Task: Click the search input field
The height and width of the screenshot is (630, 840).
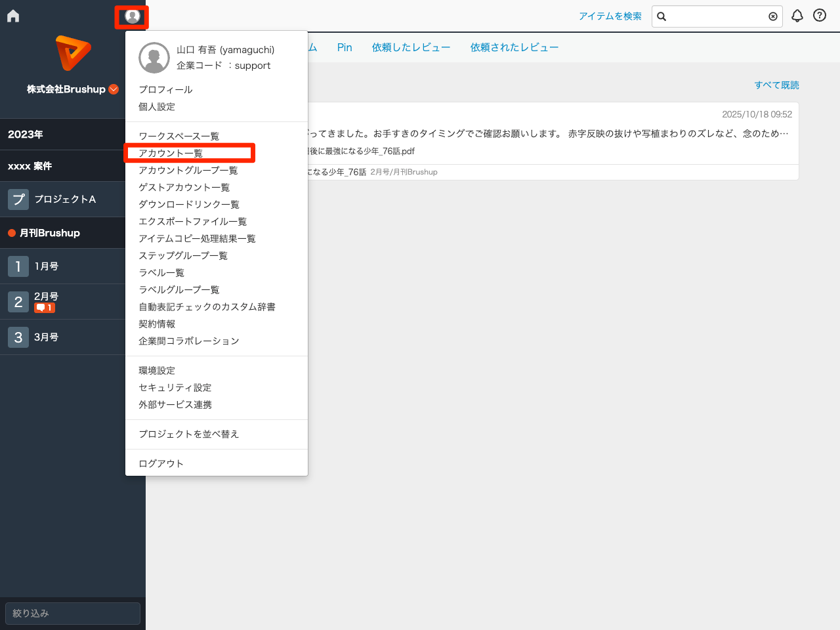Action: pyautogui.click(x=715, y=16)
